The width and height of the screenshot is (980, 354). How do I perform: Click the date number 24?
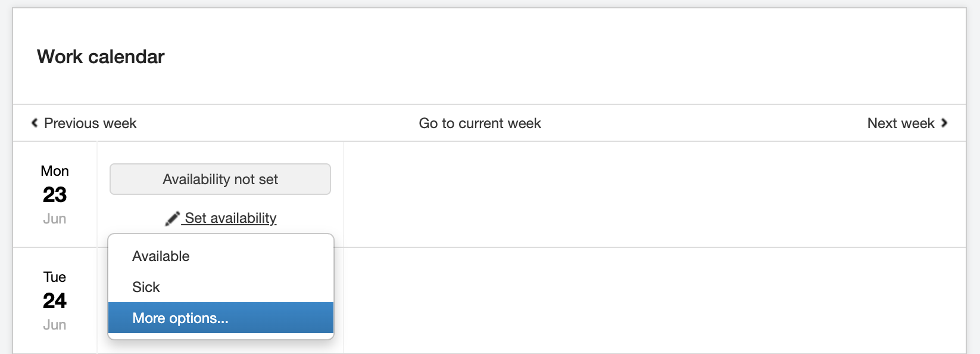click(x=55, y=301)
